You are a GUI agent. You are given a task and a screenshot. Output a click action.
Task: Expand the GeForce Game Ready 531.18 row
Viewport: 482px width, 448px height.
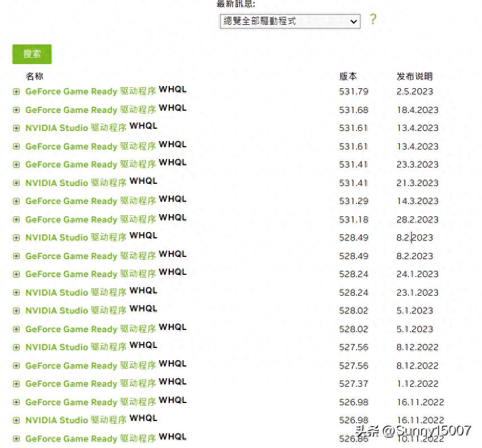click(16, 220)
